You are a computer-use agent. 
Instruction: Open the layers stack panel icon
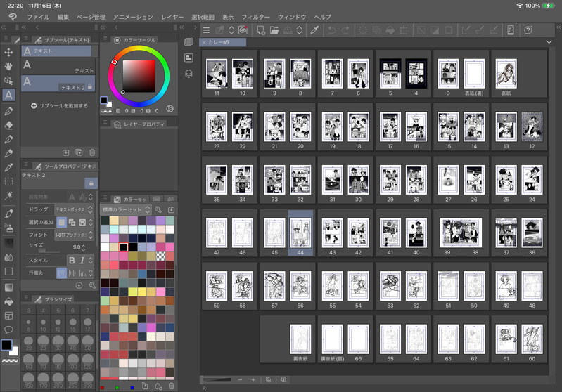pos(189,74)
